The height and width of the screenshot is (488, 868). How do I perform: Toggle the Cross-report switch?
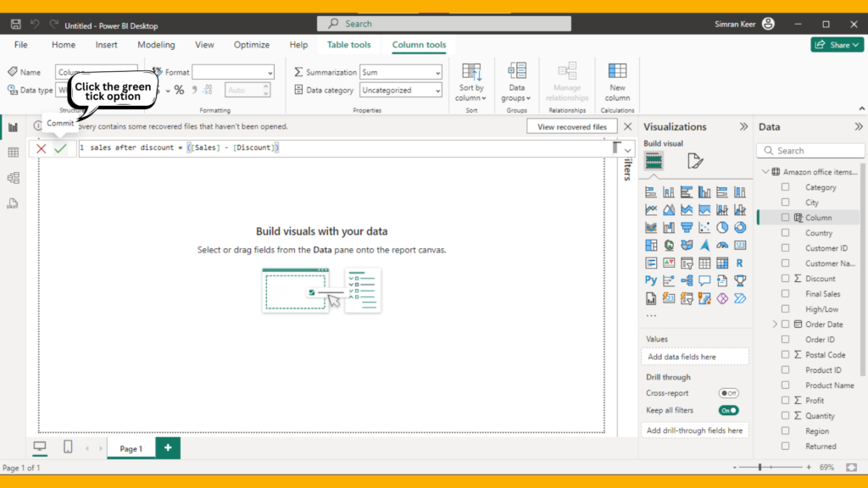pos(728,393)
